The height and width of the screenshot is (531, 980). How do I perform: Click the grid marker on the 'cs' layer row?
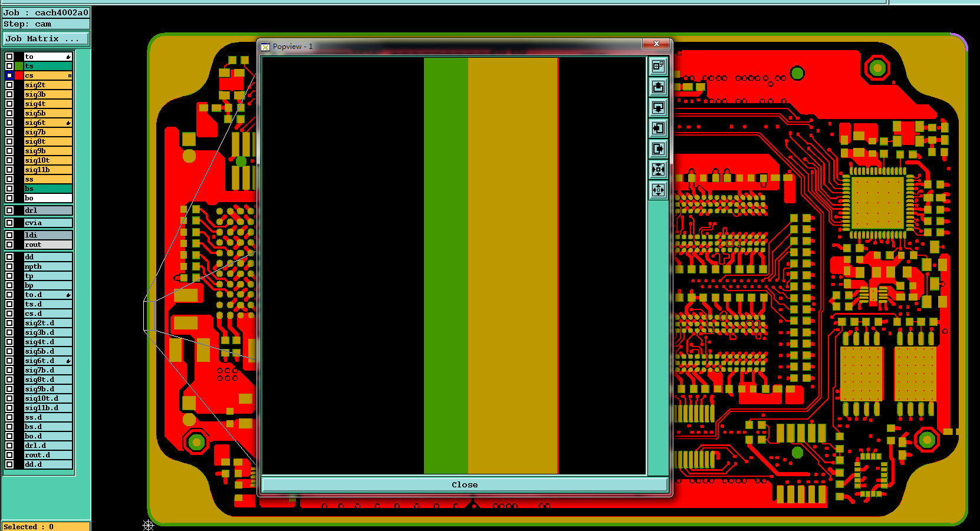click(70, 75)
